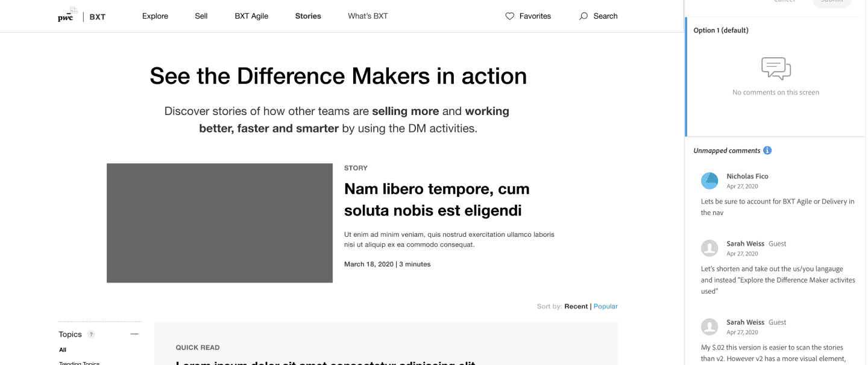868x365 pixels.
Task: Select the Option 1 (default) panel header
Action: pos(721,30)
